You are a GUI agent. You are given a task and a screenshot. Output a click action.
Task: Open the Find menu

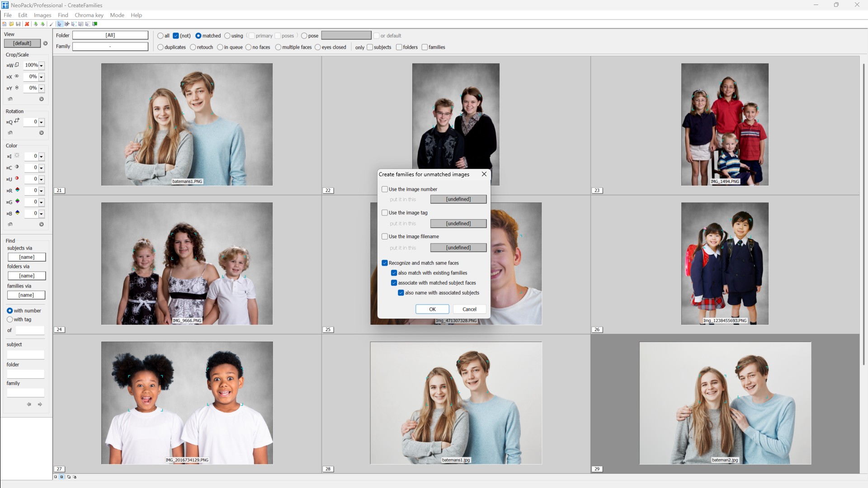63,15
